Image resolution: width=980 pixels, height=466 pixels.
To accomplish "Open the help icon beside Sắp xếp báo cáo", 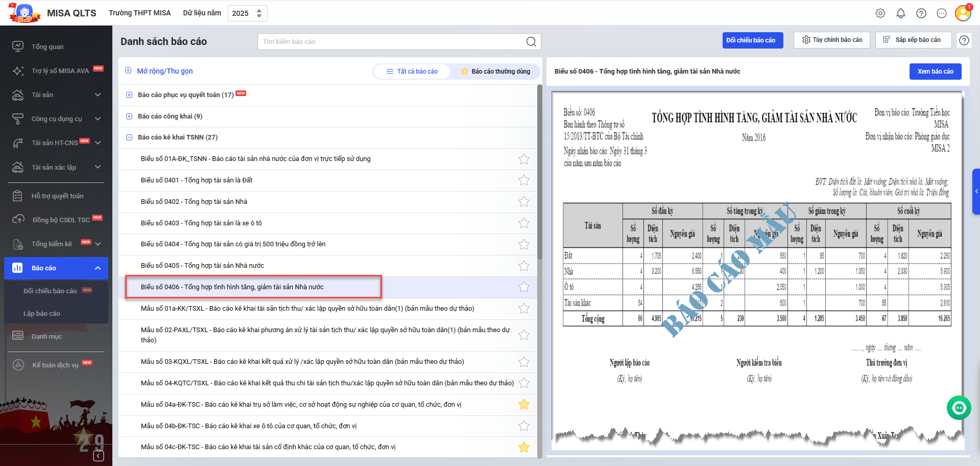I will (x=964, y=40).
